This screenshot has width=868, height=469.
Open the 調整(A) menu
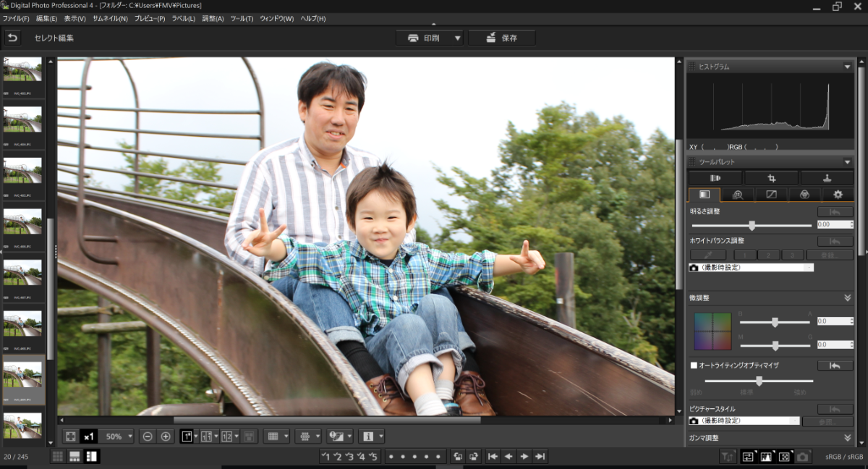click(x=213, y=18)
